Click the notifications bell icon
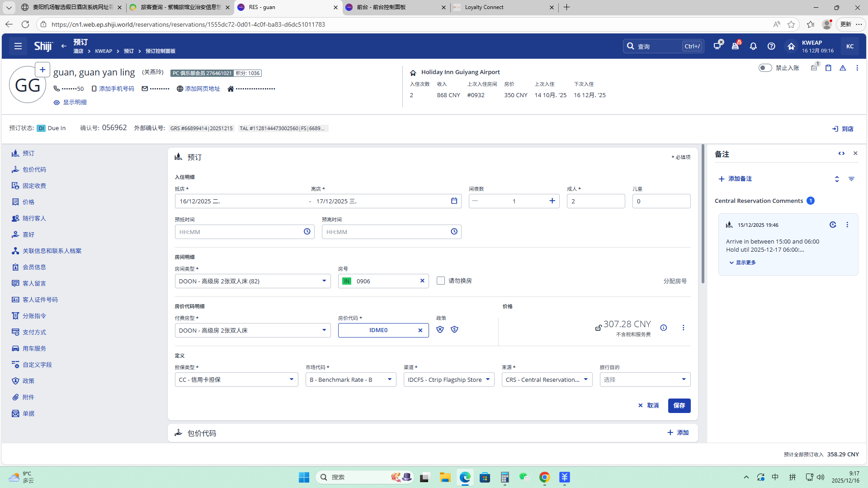The width and height of the screenshot is (868, 488). [x=753, y=46]
